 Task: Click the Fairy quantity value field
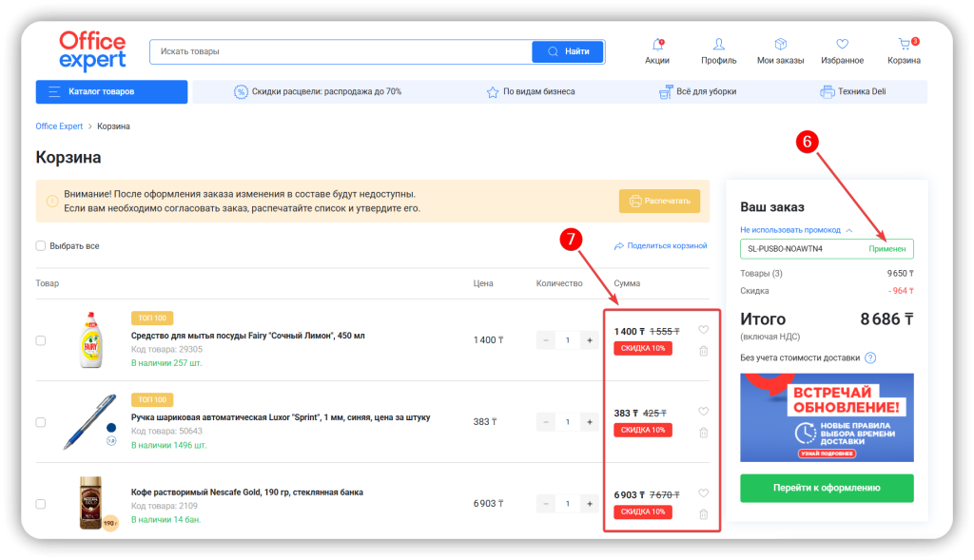568,340
